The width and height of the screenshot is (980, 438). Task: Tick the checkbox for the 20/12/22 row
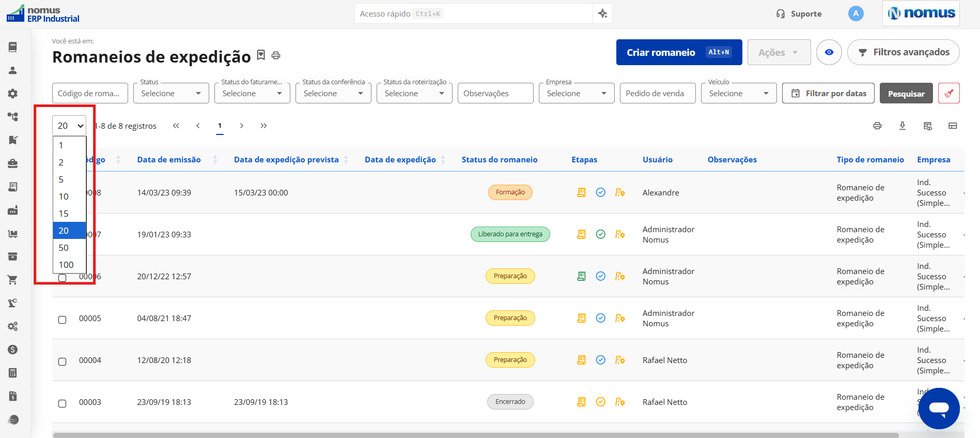coord(62,278)
